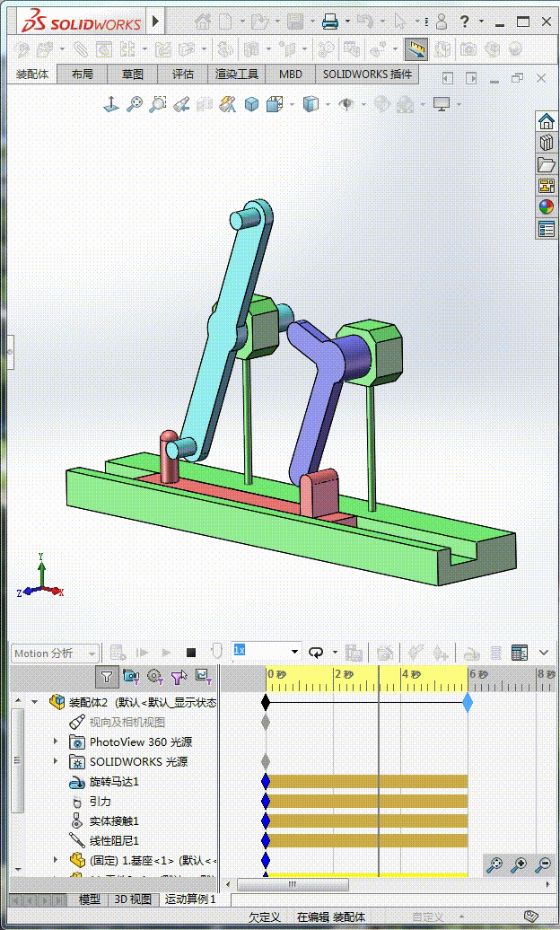Viewport: 560px width, 930px height.
Task: Open the Custom Properties task pane icon
Action: click(x=547, y=228)
